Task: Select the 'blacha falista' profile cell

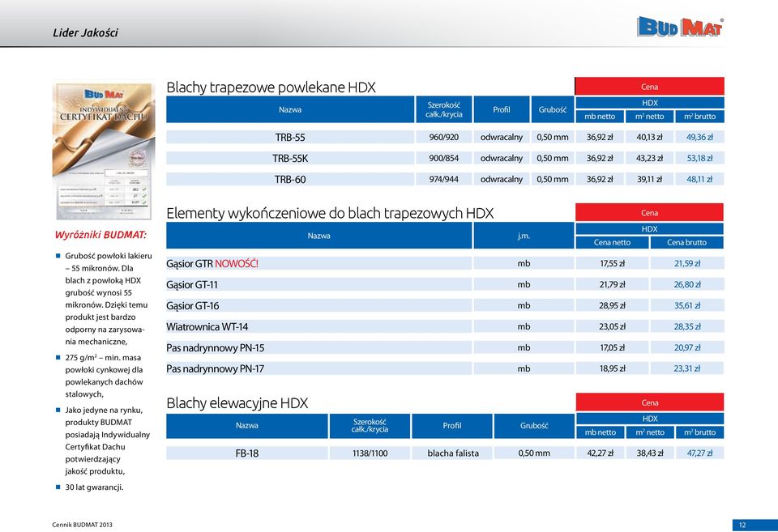Action: (453, 453)
